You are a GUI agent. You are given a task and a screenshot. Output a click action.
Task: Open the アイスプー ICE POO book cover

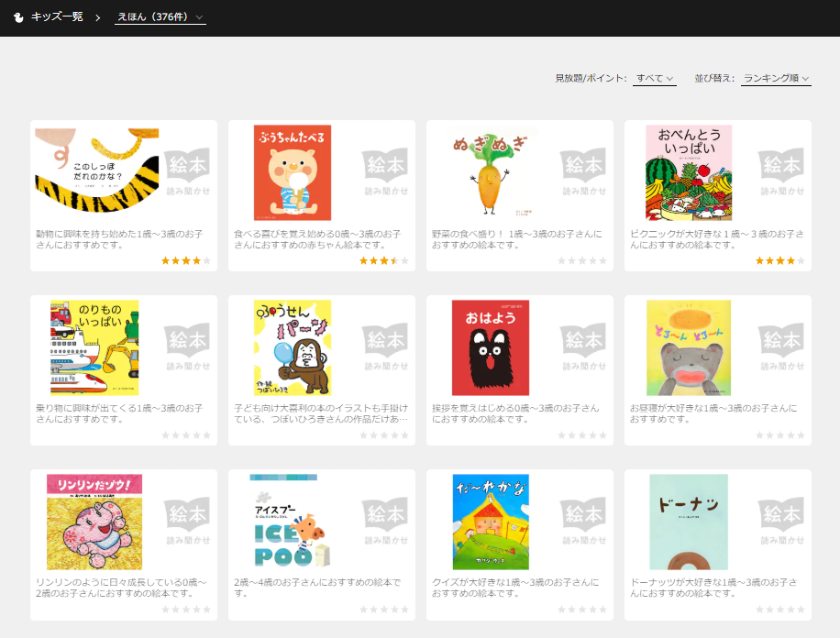click(290, 522)
